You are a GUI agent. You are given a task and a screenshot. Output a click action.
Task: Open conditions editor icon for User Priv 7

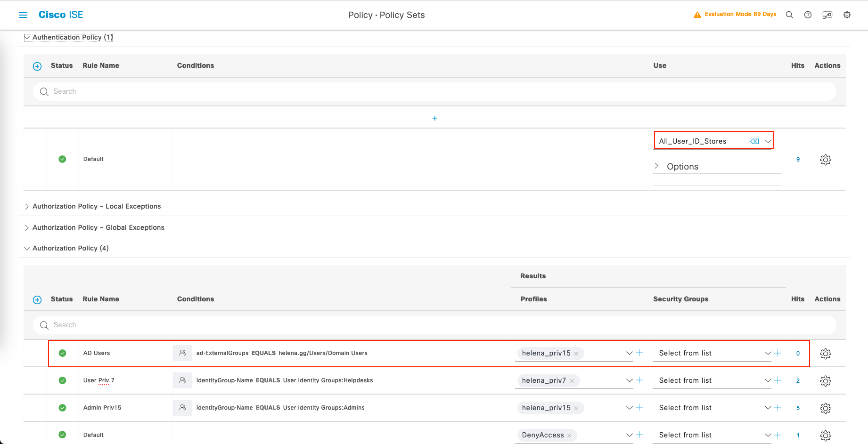(182, 380)
